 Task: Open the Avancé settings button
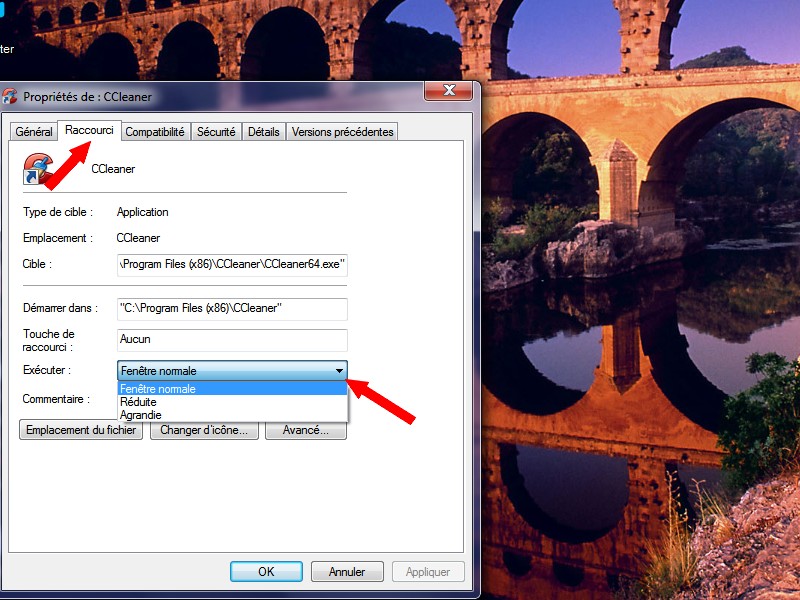coord(305,430)
